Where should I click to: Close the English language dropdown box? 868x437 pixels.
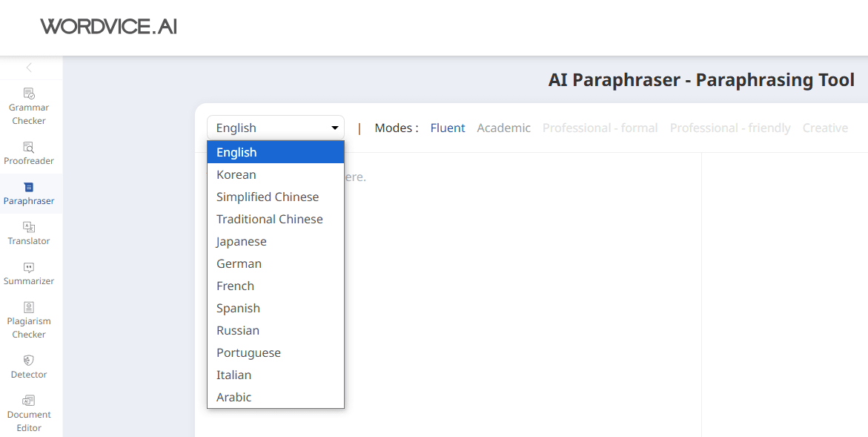tap(275, 128)
